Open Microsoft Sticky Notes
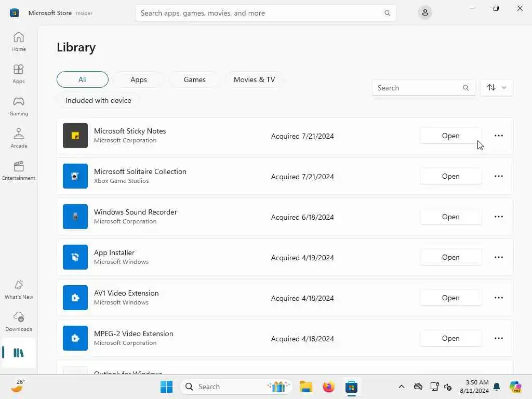Image resolution: width=532 pixels, height=399 pixels. 450,136
